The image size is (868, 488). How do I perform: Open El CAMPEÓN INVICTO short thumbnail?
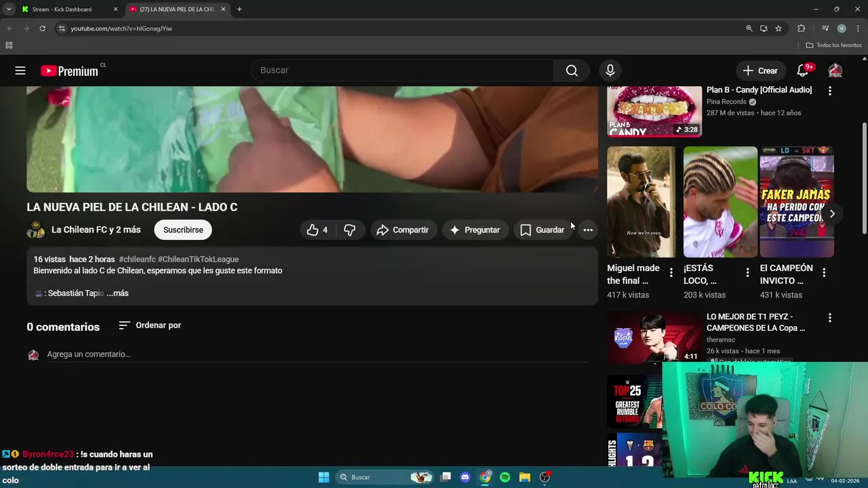tap(797, 202)
